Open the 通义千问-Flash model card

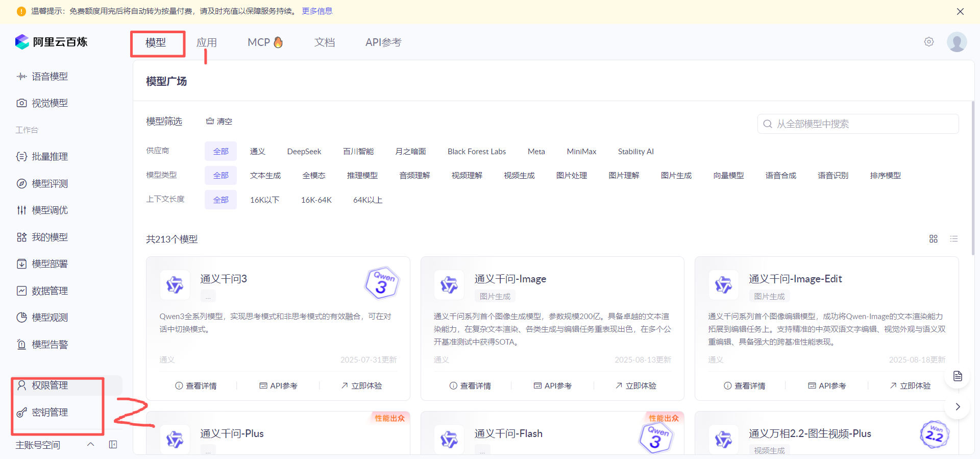coord(552,433)
